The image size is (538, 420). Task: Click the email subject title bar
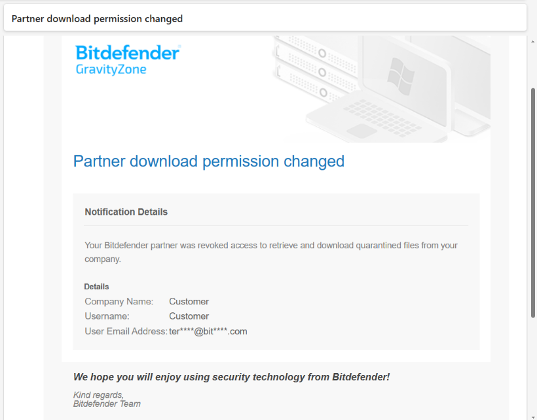click(x=265, y=18)
